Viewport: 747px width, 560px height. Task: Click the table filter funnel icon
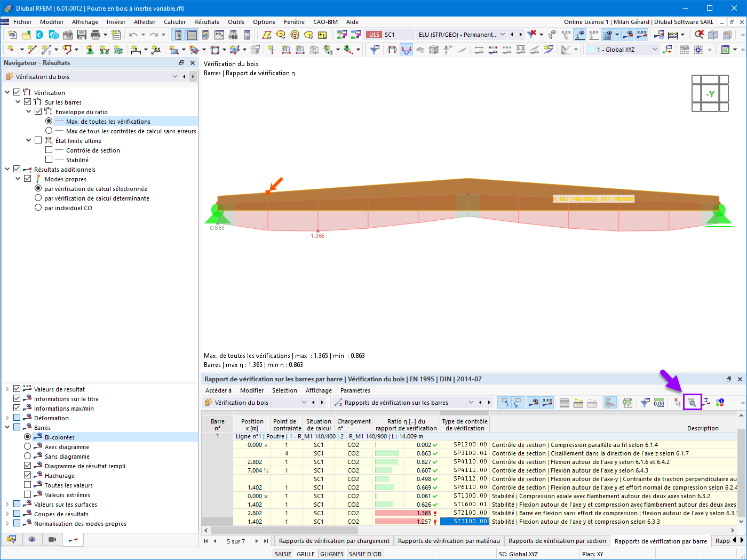click(x=645, y=403)
